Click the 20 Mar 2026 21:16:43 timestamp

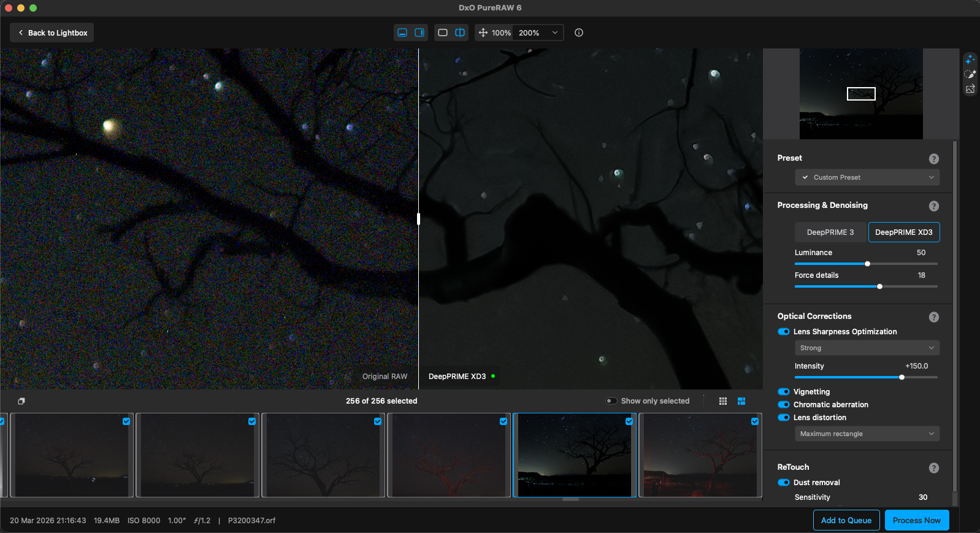coord(48,521)
